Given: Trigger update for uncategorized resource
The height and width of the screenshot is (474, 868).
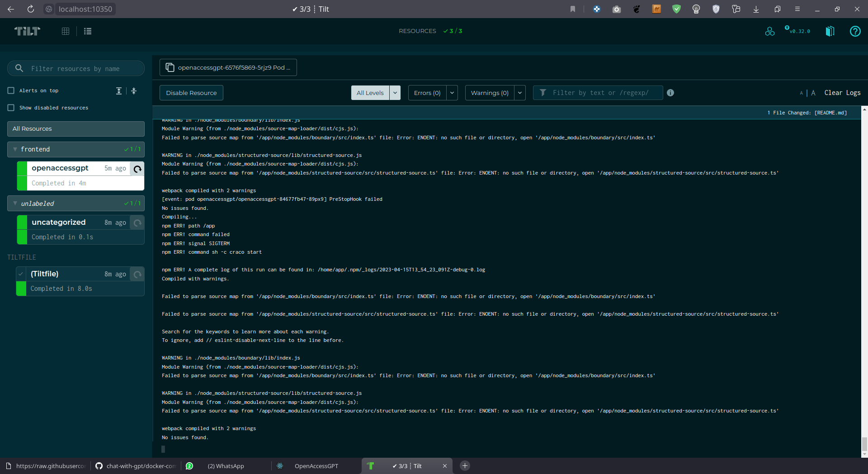Looking at the screenshot, I should pos(137,223).
